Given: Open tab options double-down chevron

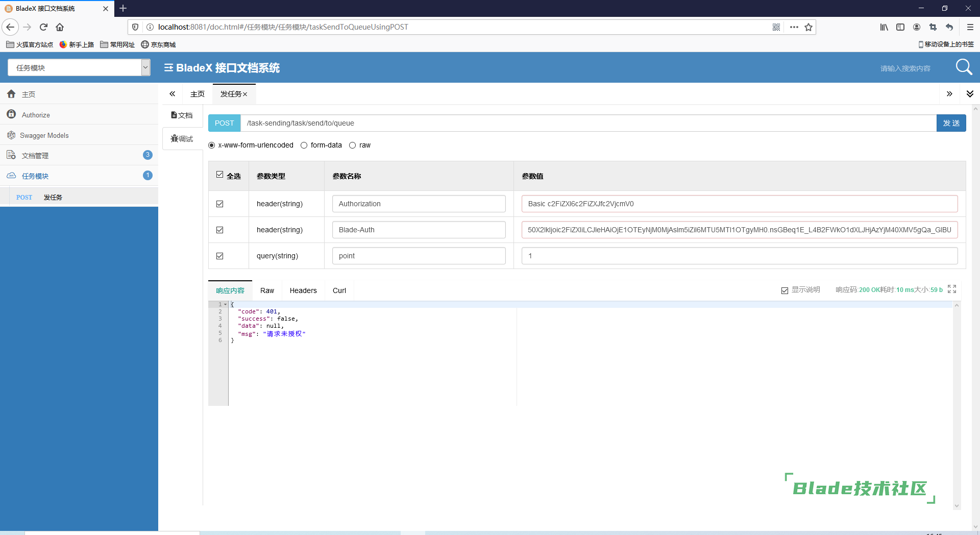Looking at the screenshot, I should [x=970, y=94].
